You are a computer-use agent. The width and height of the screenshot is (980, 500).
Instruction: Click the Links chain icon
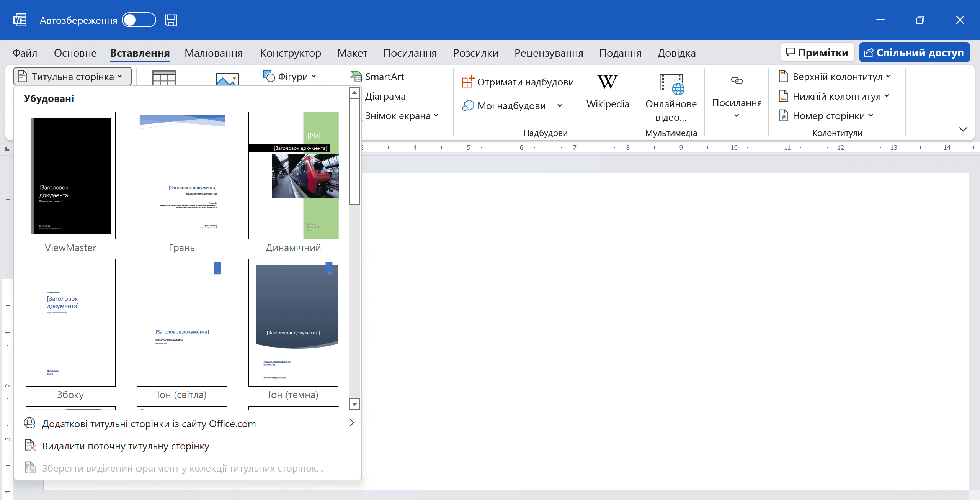pyautogui.click(x=737, y=80)
